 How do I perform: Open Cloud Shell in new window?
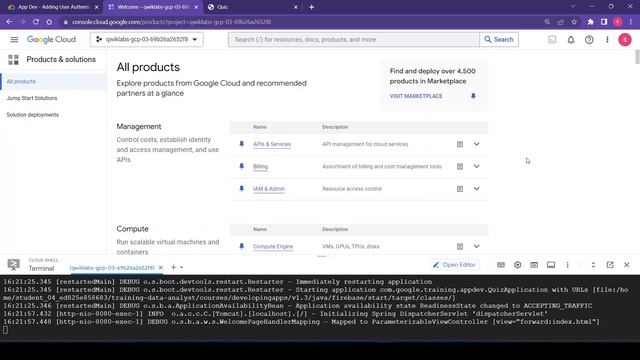[x=610, y=265]
